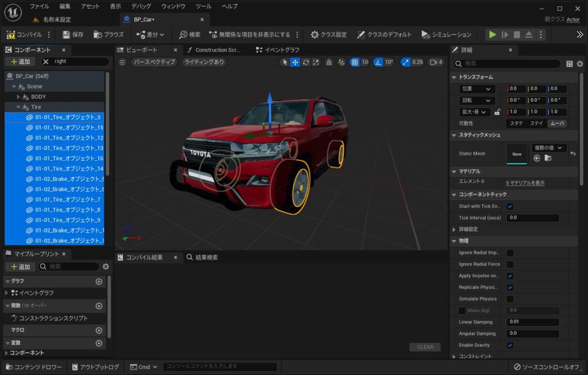Uncheck the Enable Gravity checkbox
The height and width of the screenshot is (375, 588).
click(510, 345)
